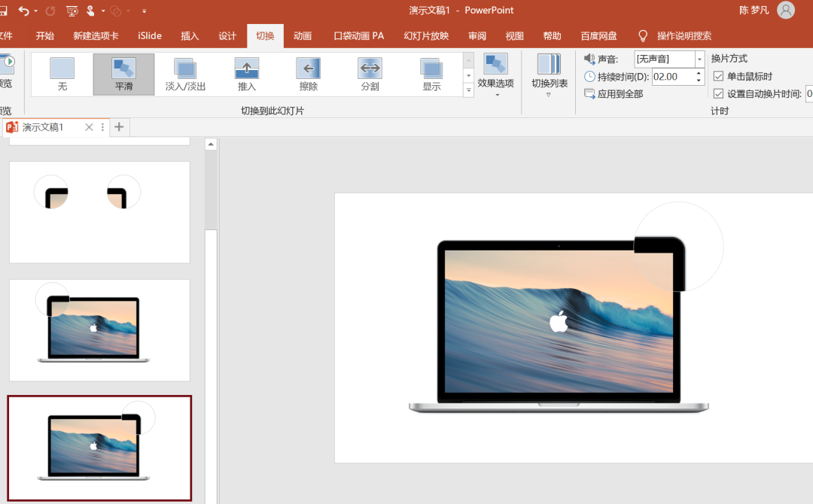The image size is (813, 504).
Task: Click the undo arrow in quick access toolbar
Action: (x=23, y=11)
